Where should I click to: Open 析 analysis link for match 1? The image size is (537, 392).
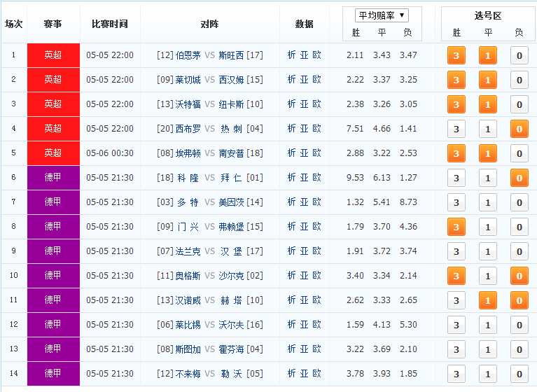pyautogui.click(x=291, y=55)
